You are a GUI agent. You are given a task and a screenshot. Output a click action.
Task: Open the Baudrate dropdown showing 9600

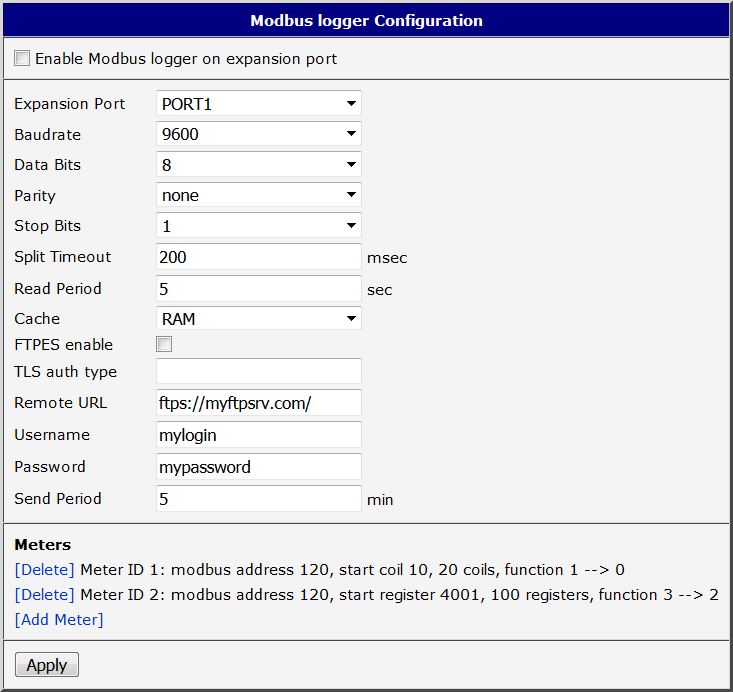pos(259,134)
